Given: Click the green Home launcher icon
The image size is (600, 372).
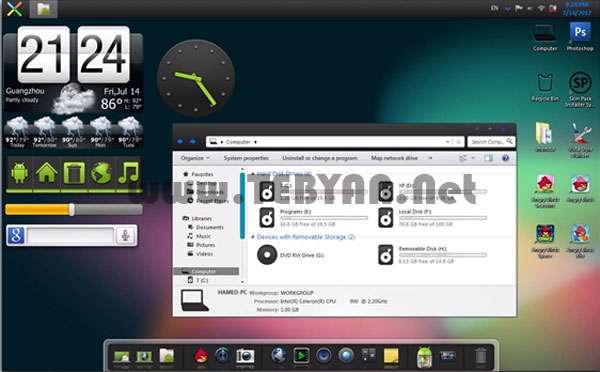Looking at the screenshot, I should tap(46, 173).
